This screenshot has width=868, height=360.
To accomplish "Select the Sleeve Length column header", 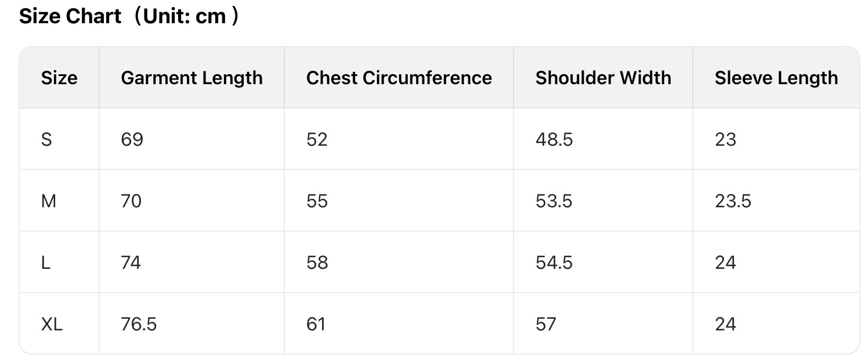I will click(x=776, y=78).
